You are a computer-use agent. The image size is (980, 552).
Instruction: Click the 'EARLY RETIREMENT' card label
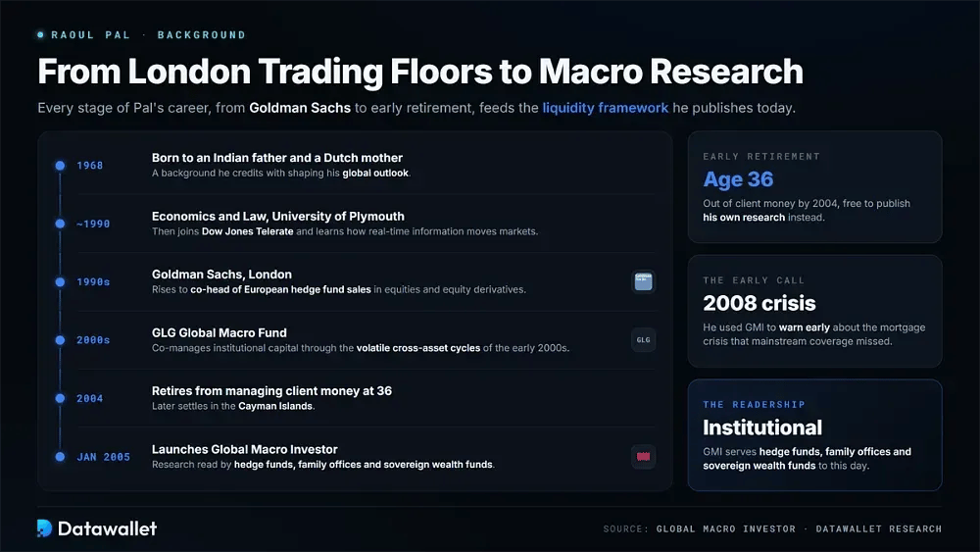point(761,156)
